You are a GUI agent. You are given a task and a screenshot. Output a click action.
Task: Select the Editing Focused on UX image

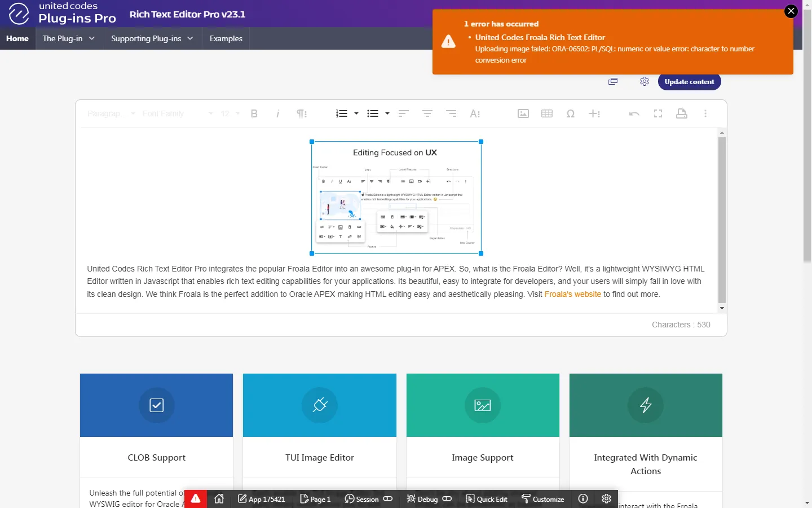point(396,198)
